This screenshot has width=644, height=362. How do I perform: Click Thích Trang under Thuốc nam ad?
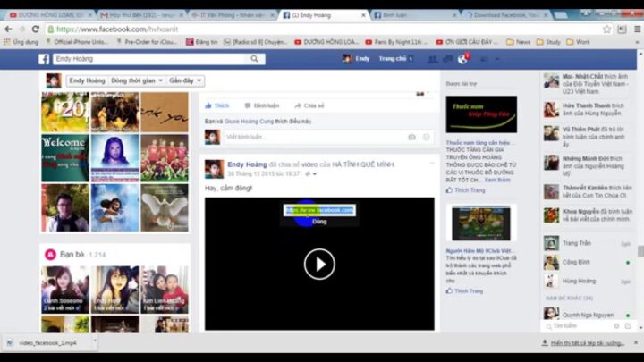pos(466,190)
